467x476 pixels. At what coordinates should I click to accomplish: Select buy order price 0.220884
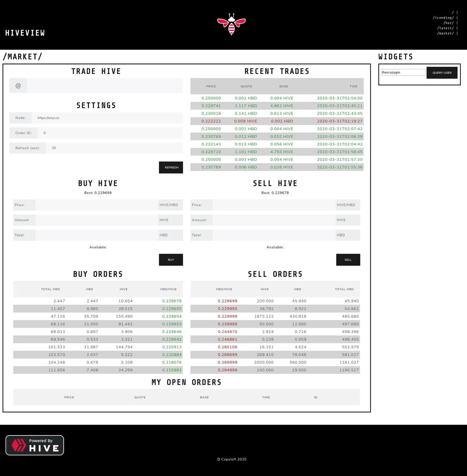172,355
